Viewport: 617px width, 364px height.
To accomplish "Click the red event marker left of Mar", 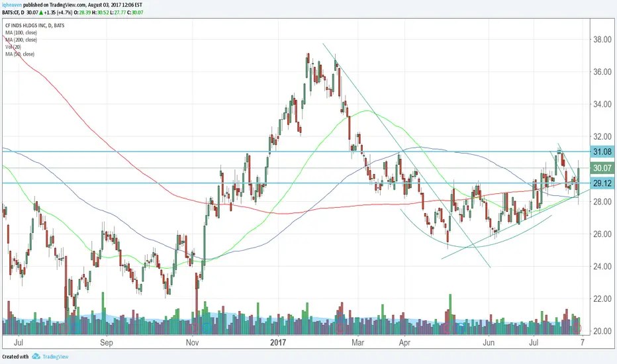I will click(x=340, y=327).
